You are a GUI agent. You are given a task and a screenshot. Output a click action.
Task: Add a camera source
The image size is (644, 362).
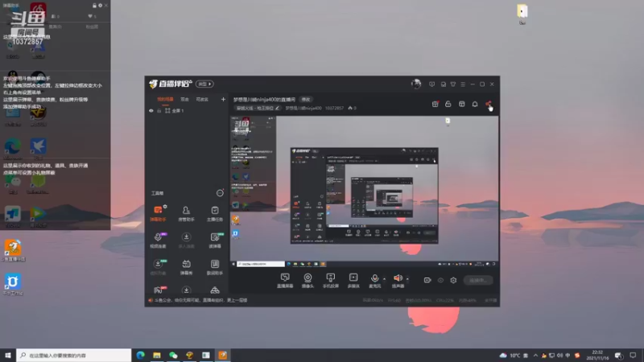click(308, 280)
